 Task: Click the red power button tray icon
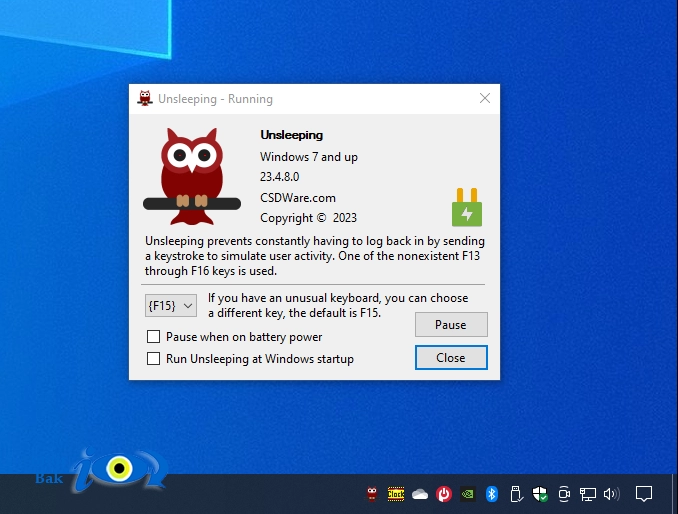(x=444, y=494)
